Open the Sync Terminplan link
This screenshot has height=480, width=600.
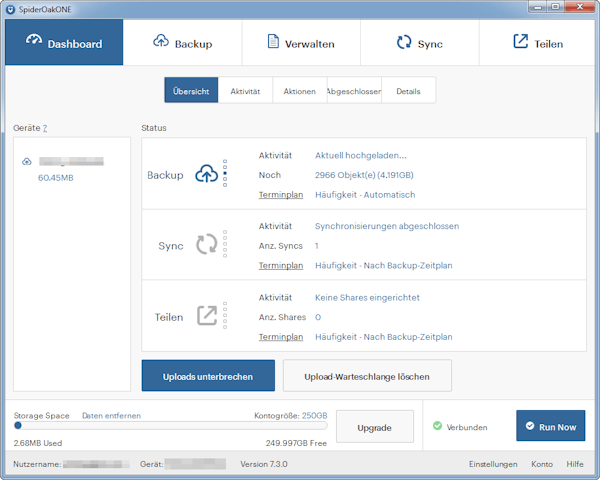281,265
